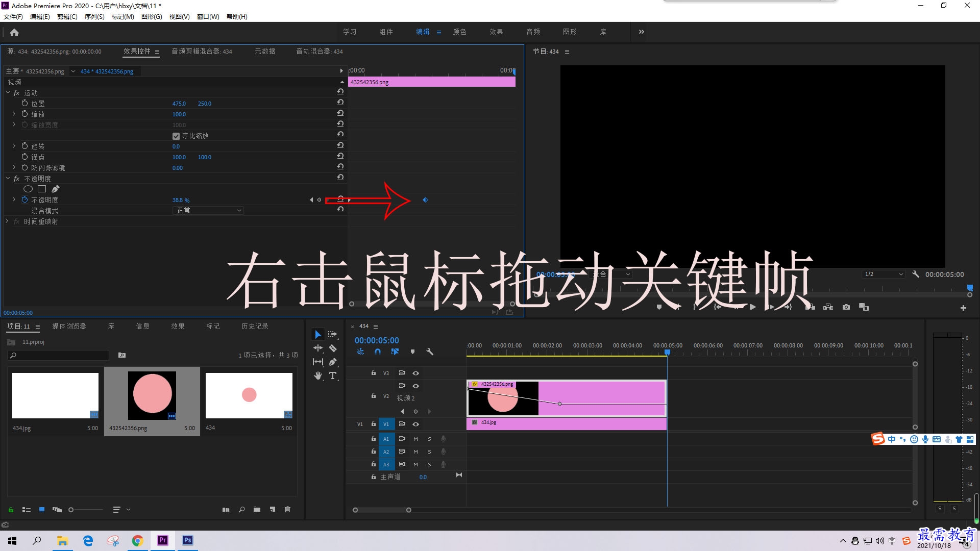
Task: Reset the 旋转 rotation parameter
Action: click(340, 145)
